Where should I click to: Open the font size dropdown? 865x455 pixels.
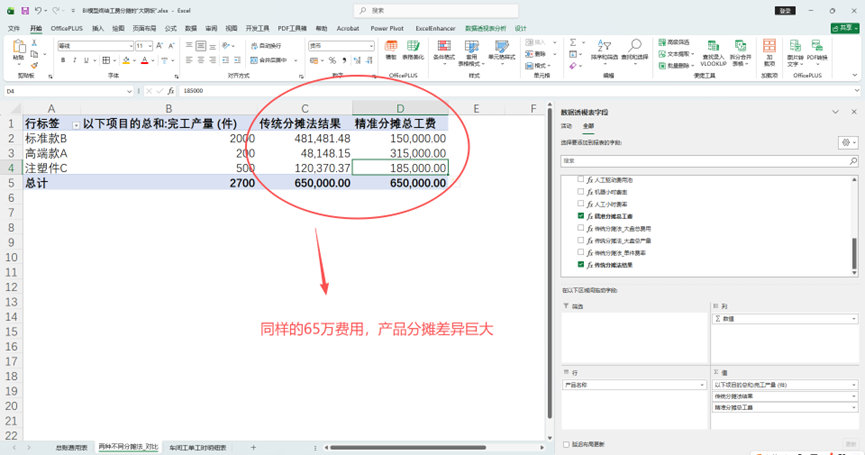pos(150,46)
